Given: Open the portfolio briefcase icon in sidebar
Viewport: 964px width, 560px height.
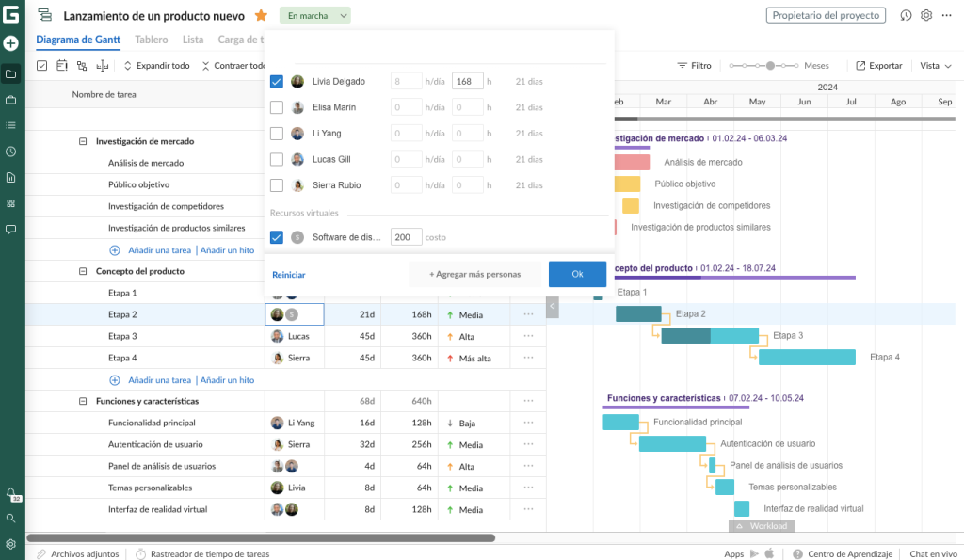Looking at the screenshot, I should pos(11,99).
